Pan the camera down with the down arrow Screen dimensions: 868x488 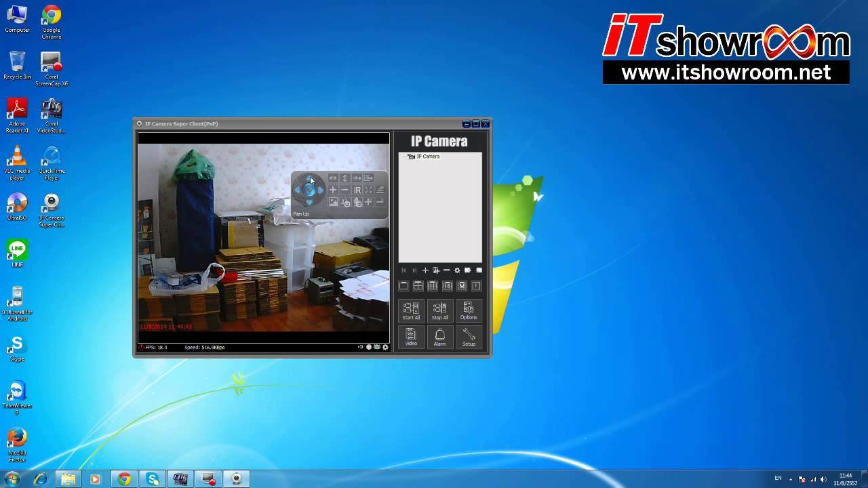point(309,202)
